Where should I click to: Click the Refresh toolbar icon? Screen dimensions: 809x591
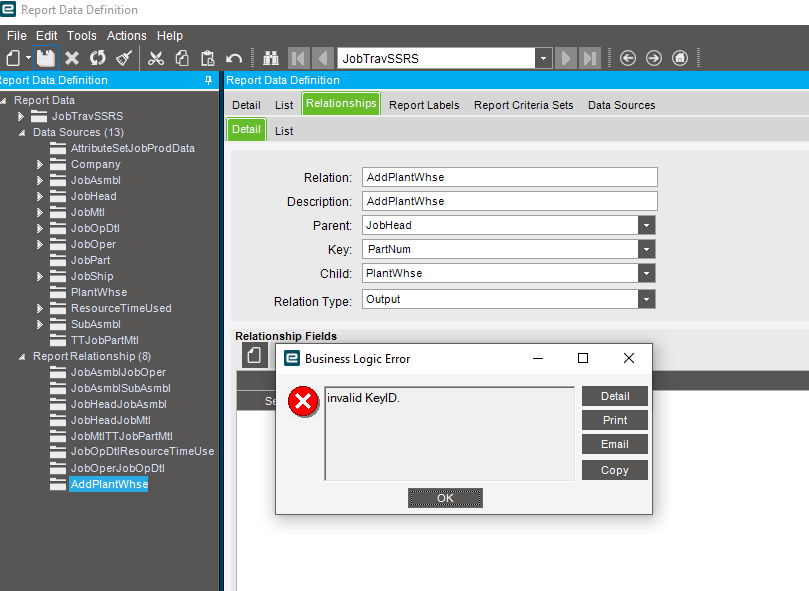pos(98,58)
